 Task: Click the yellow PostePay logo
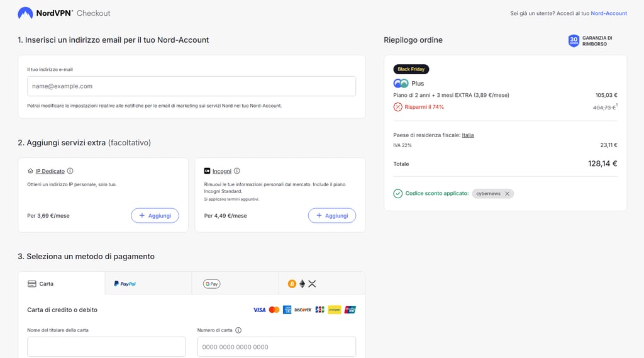click(x=335, y=310)
